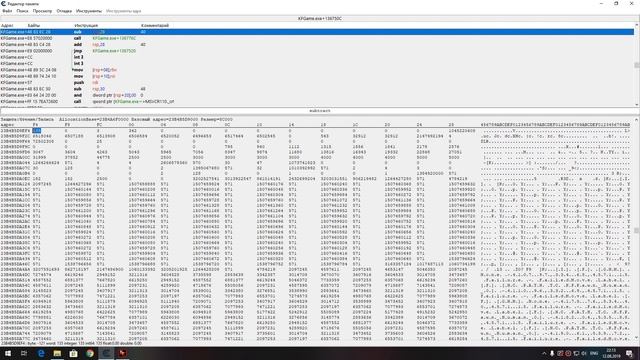Select the call KFGame.exe instruction in second row
This screenshot has height=360, width=640.
pos(317,38)
